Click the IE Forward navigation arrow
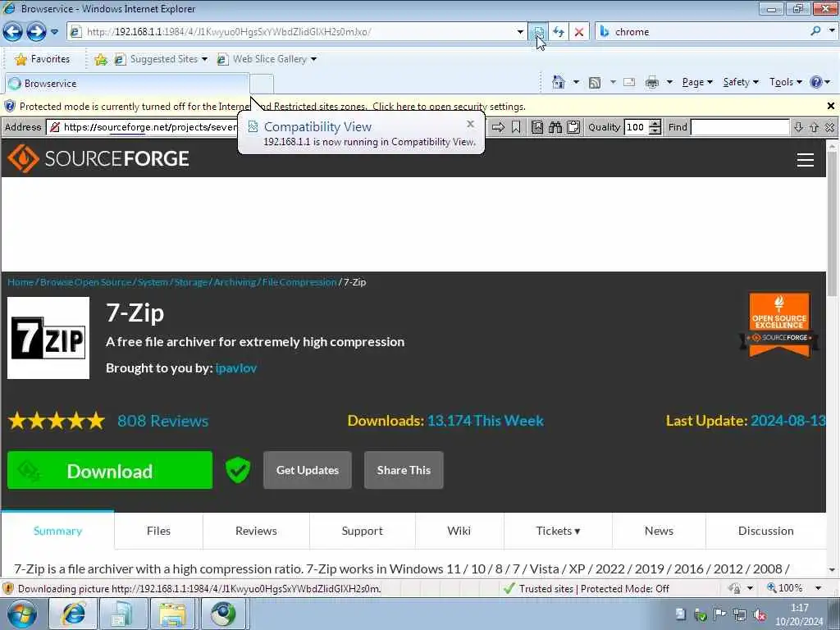The width and height of the screenshot is (840, 630). pos(36,32)
